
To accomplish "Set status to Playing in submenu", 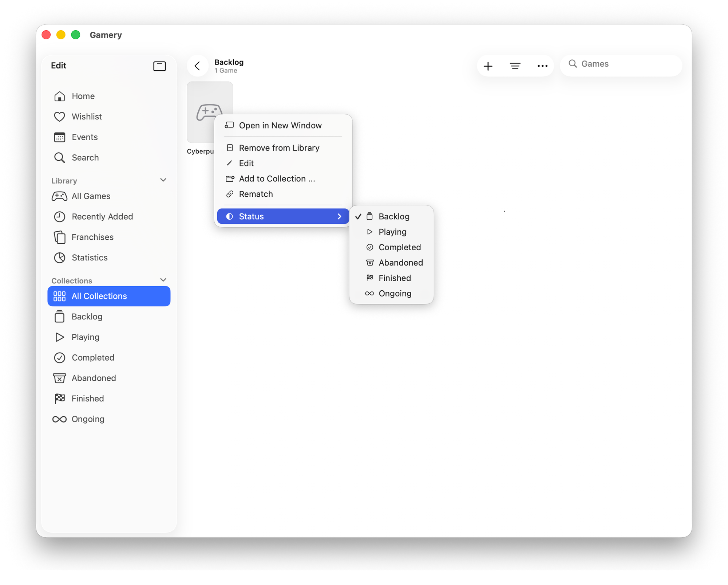I will click(x=392, y=232).
